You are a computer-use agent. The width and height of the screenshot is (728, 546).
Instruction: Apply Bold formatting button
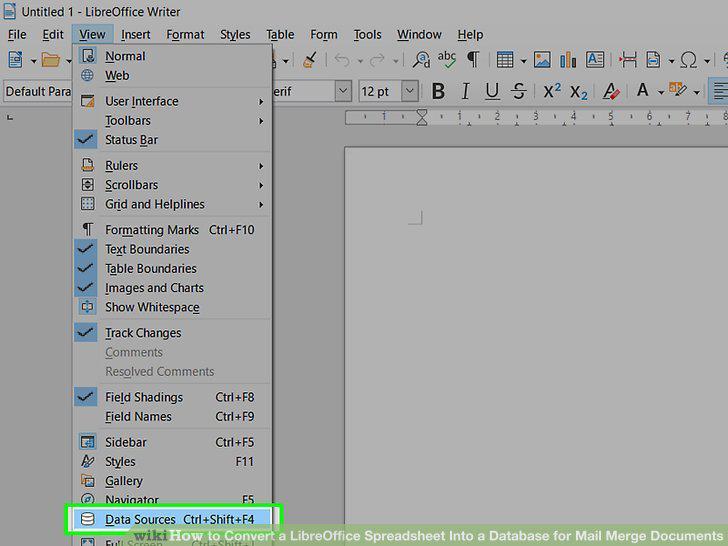438,91
